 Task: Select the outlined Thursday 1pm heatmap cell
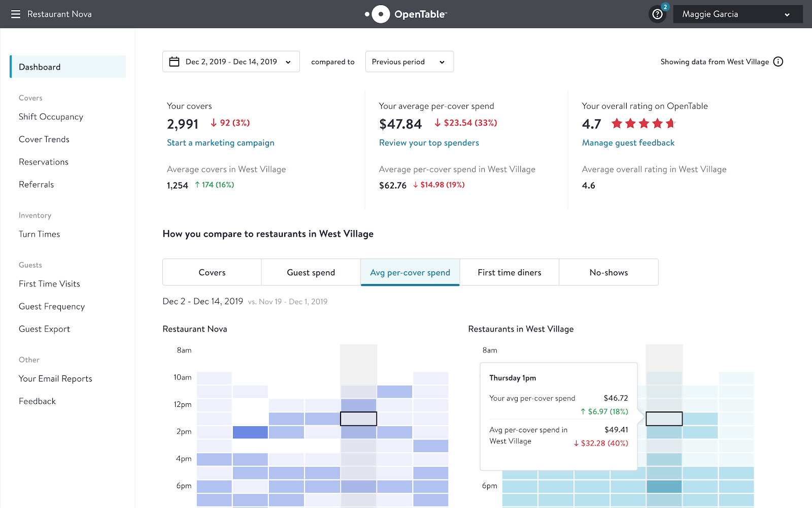(358, 419)
